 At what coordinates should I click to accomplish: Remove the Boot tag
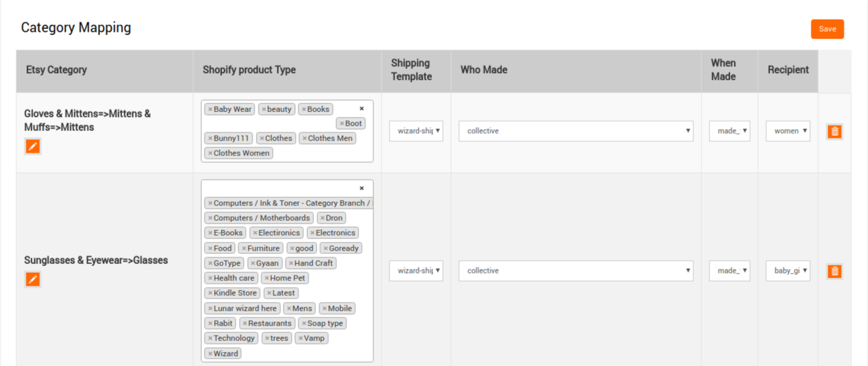click(x=342, y=124)
